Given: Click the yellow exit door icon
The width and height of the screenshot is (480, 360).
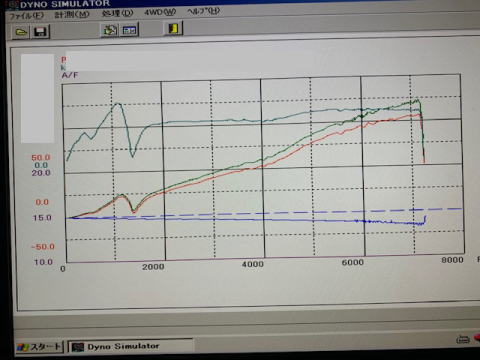Looking at the screenshot, I should pyautogui.click(x=173, y=28).
